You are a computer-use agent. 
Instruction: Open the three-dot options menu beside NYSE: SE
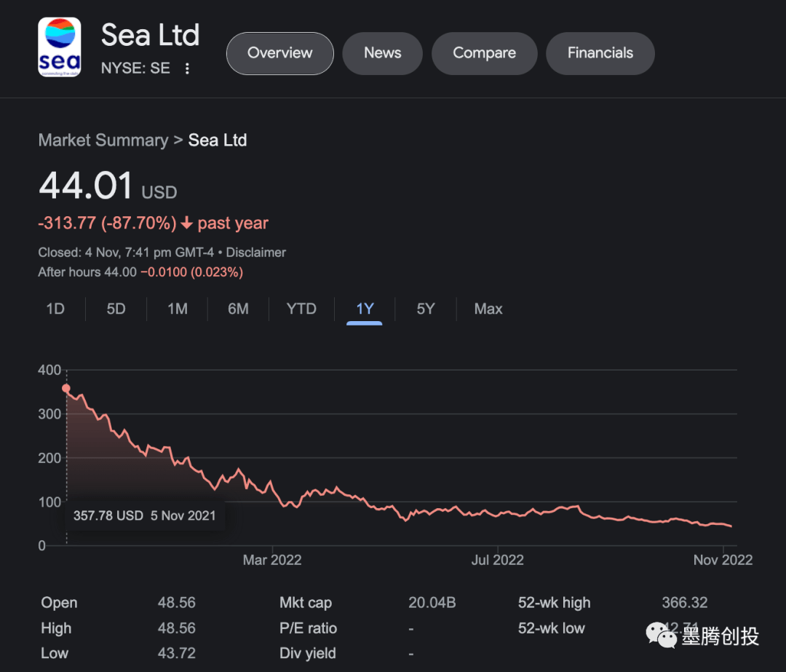click(x=187, y=68)
